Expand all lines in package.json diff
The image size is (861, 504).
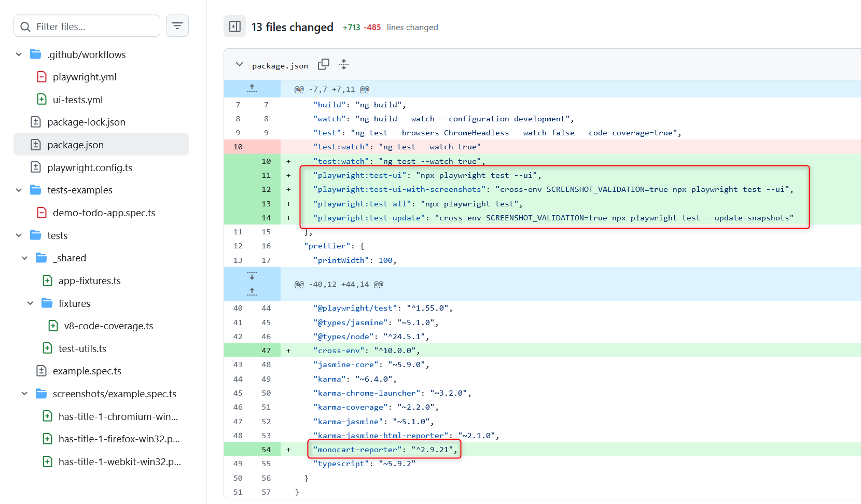[344, 64]
